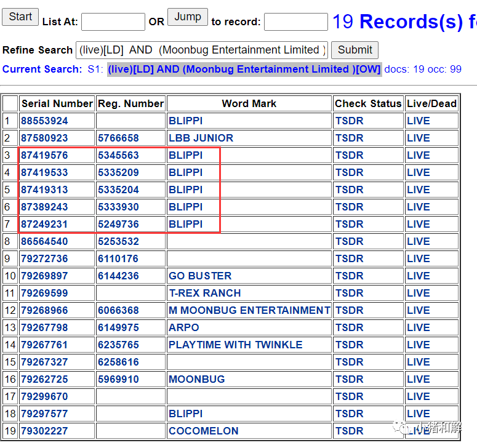Viewport: 477px width, 448px height.
Task: Open serial number 87389243
Action: [44, 207]
